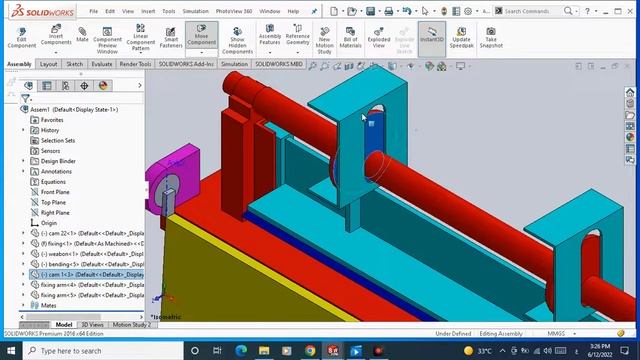
Task: Take Snapshot of assembly
Action: [491, 38]
